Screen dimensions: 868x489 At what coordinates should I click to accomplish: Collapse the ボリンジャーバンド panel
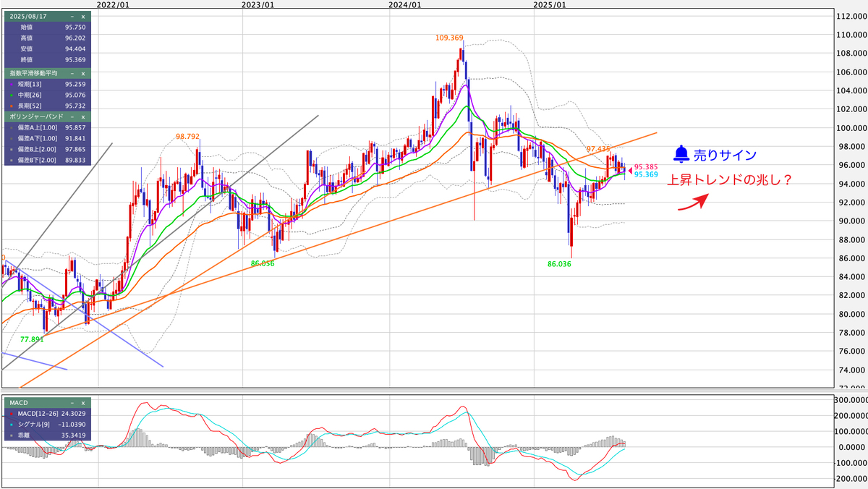pos(72,116)
